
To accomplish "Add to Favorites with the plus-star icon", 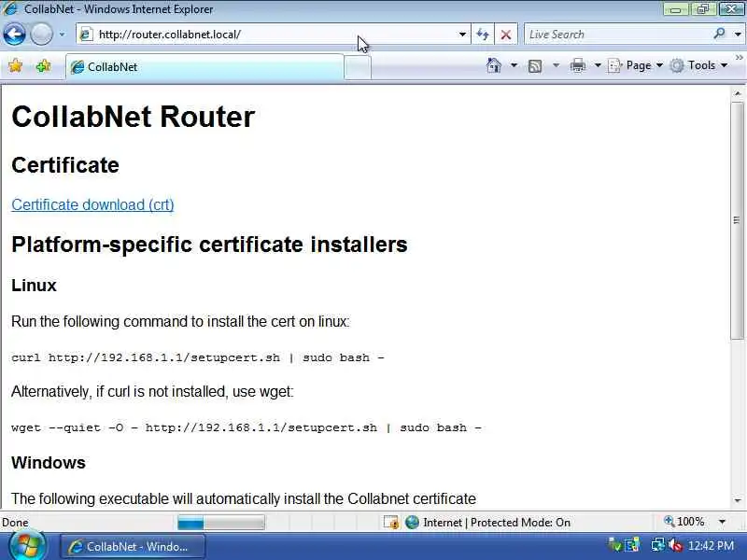I will click(43, 65).
